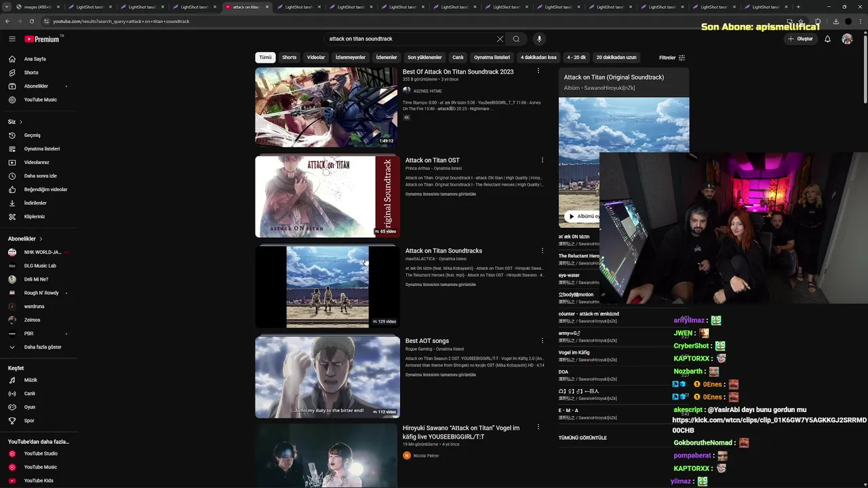Image resolution: width=868 pixels, height=488 pixels.
Task: Open Daha sonra izle list
Action: (40, 176)
